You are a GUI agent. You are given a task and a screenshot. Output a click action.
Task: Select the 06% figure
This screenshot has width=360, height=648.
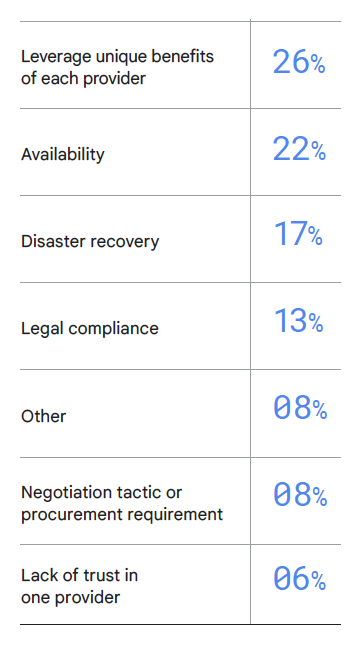pos(300,579)
